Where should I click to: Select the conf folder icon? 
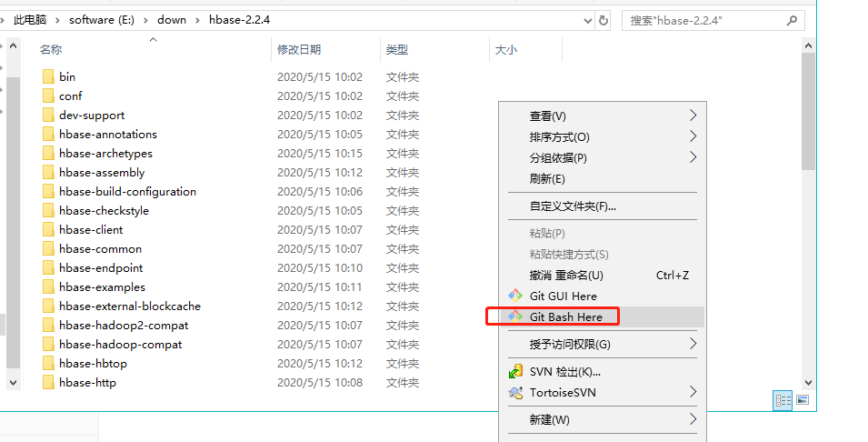tap(48, 95)
